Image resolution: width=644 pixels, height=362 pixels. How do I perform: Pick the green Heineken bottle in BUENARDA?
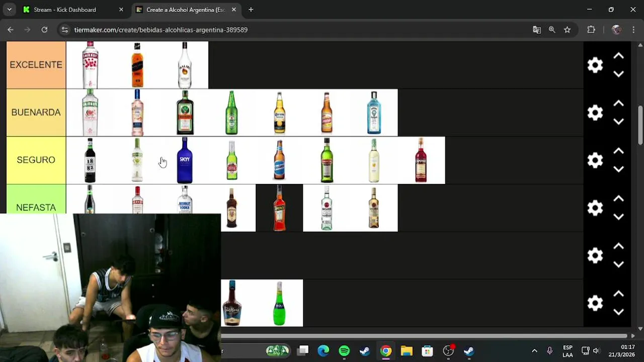(232, 113)
